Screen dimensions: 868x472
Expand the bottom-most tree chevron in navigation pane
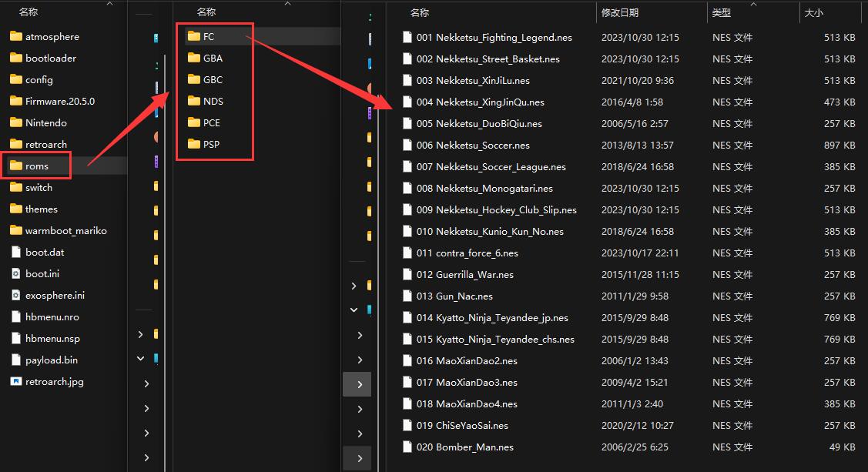[360, 458]
